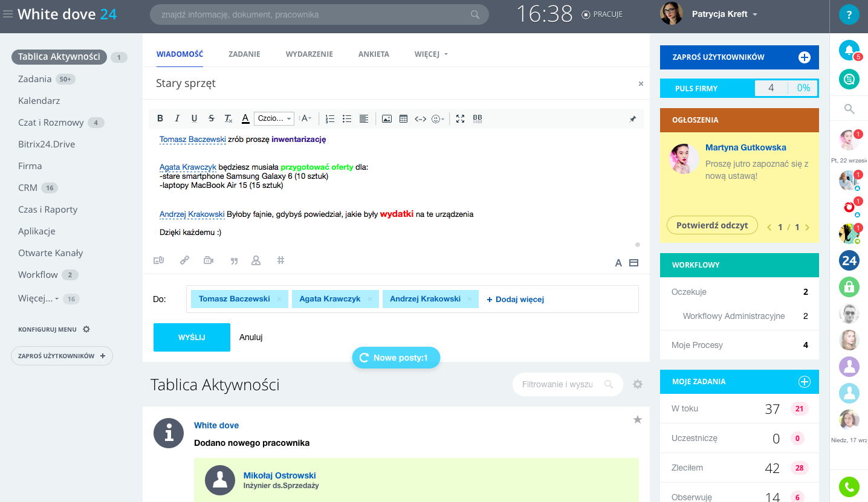
Task: Click the hashtag tag icon below editor
Action: 280,260
